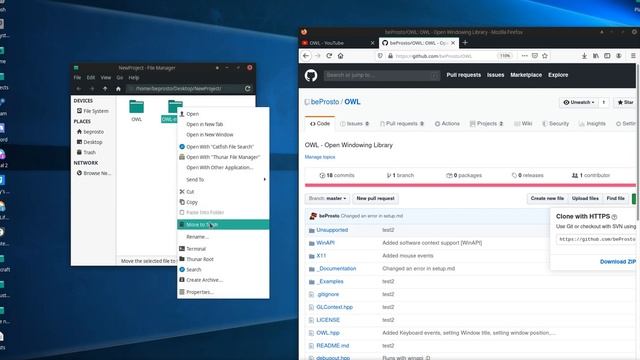Open OWL.hpp file

[328, 333]
